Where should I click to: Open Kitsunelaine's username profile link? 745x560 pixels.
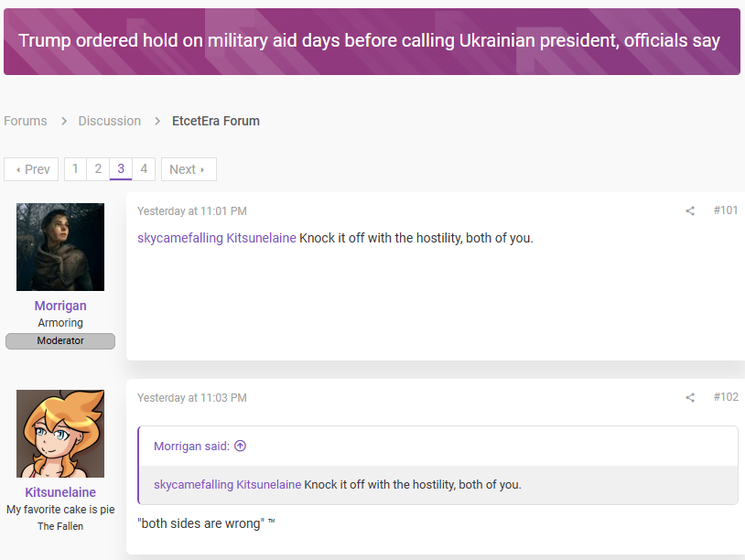pyautogui.click(x=60, y=492)
